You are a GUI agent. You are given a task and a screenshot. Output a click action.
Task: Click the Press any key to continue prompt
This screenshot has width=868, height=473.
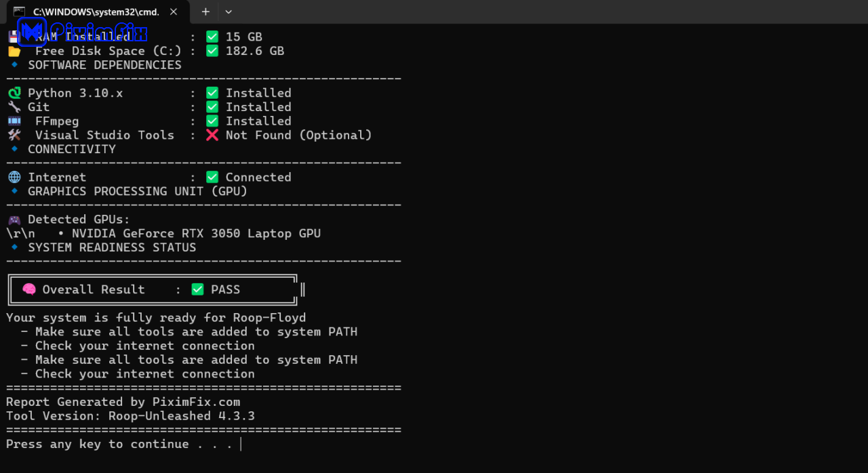coord(119,445)
